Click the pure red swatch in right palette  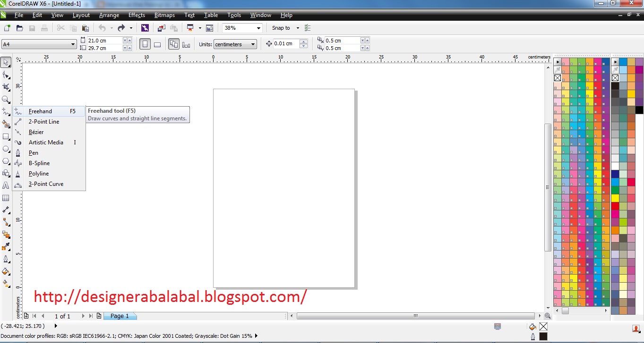(615, 206)
